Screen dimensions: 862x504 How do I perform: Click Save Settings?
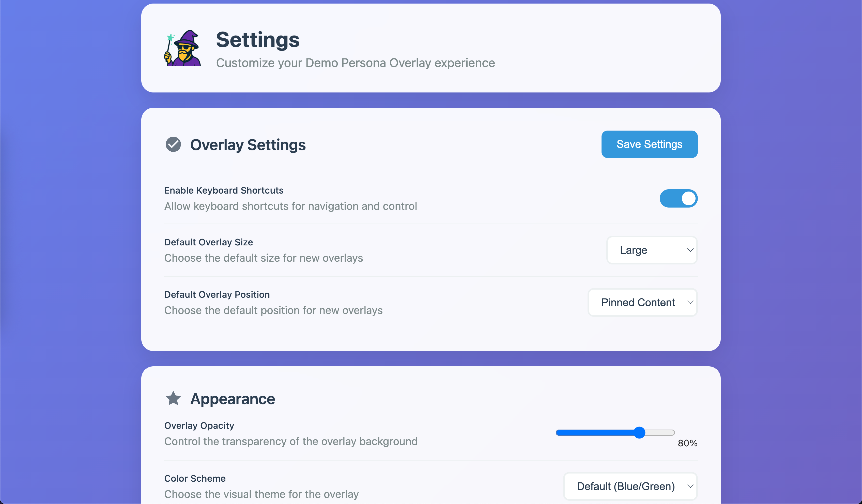(649, 144)
